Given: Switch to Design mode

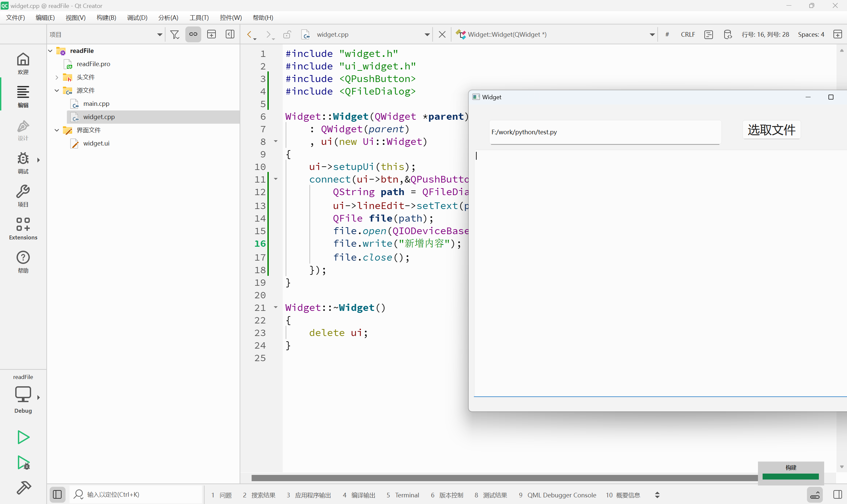Looking at the screenshot, I should pos(23,130).
